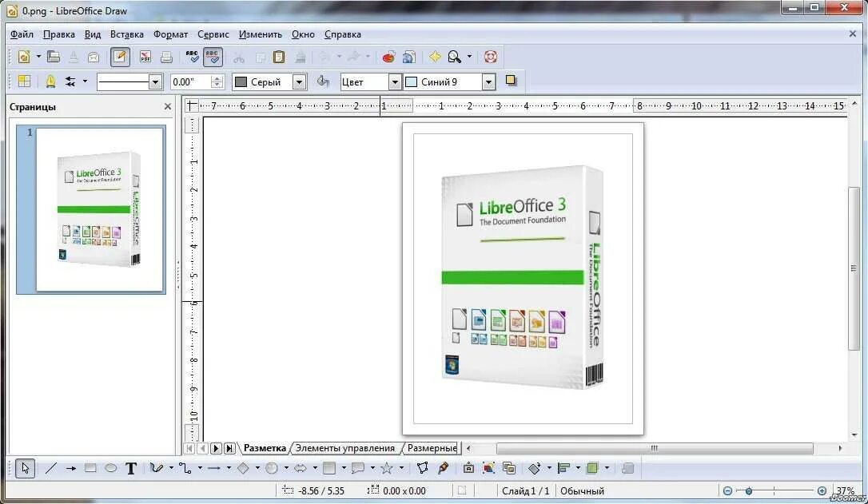Viewport: 868px width, 504px height.
Task: Select the Text tool
Action: click(131, 469)
